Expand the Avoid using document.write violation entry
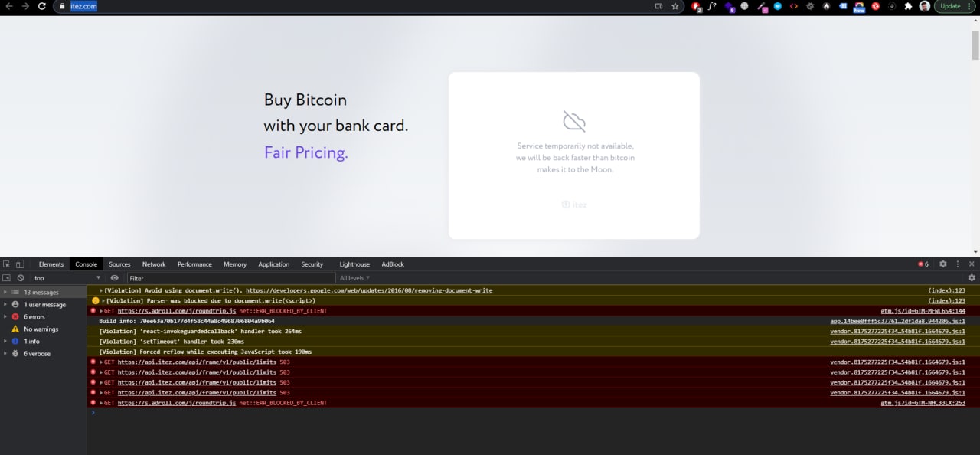Screen dimensions: 980x455 pos(102,290)
